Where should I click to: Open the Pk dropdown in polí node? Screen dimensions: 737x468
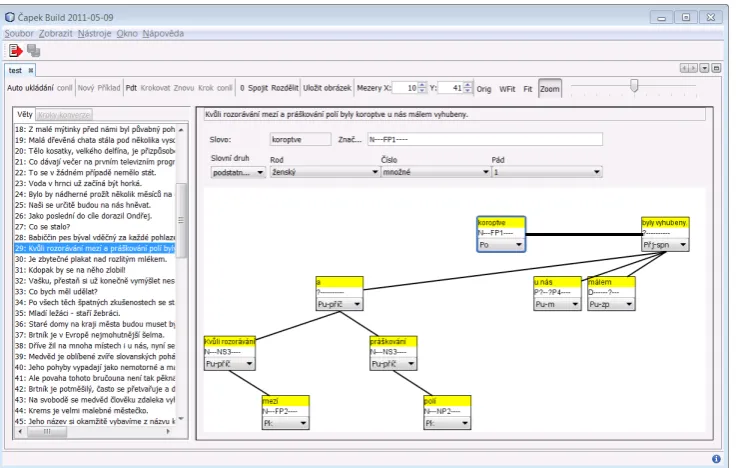click(x=447, y=423)
